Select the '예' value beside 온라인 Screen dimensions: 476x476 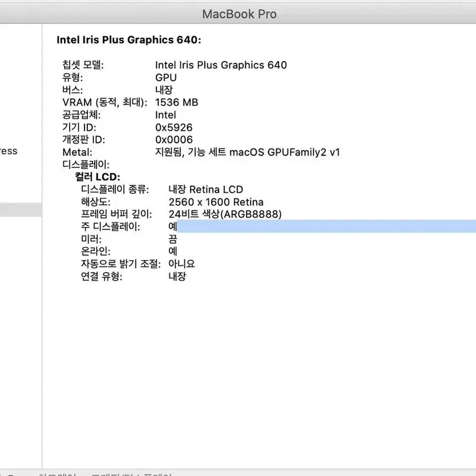[x=173, y=251]
